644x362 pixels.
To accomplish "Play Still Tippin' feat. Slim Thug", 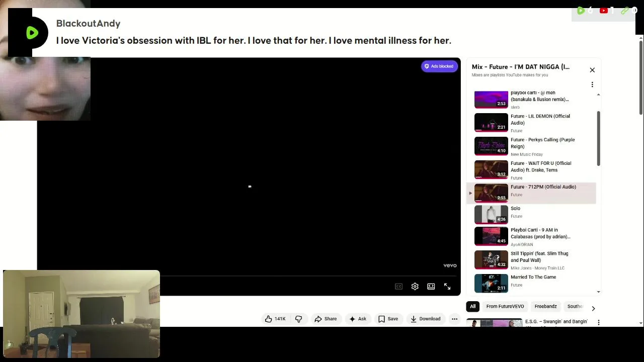I will pyautogui.click(x=531, y=260).
